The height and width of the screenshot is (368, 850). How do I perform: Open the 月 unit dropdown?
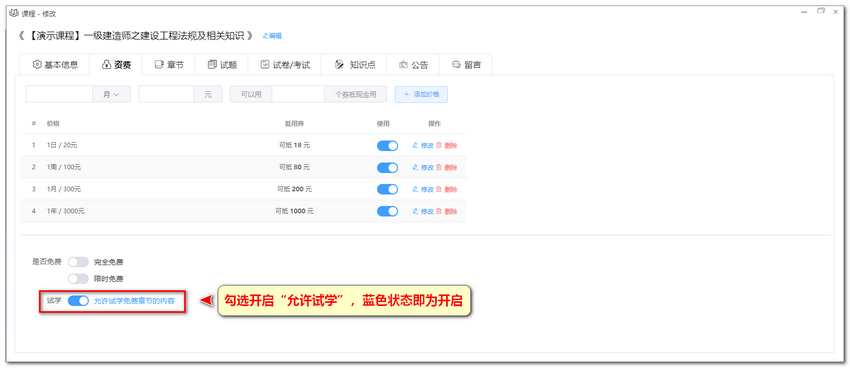click(x=112, y=94)
